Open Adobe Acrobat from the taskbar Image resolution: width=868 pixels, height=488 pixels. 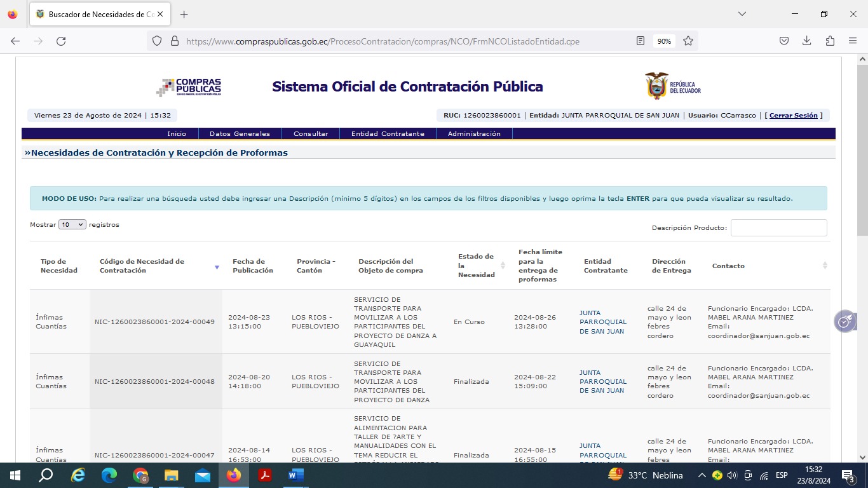pyautogui.click(x=265, y=475)
